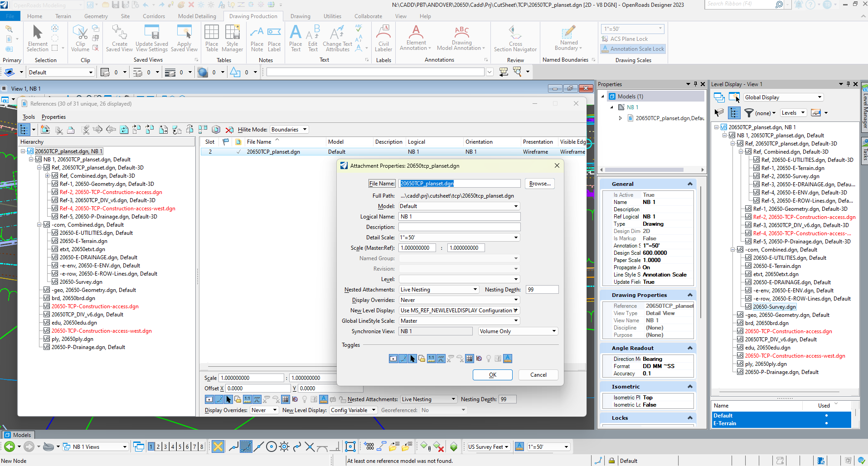Click the File Name input field

[x=459, y=183]
